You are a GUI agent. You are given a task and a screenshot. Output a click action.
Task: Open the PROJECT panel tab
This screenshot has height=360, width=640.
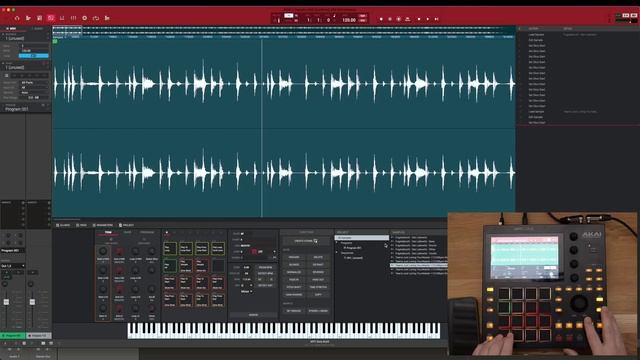127,225
